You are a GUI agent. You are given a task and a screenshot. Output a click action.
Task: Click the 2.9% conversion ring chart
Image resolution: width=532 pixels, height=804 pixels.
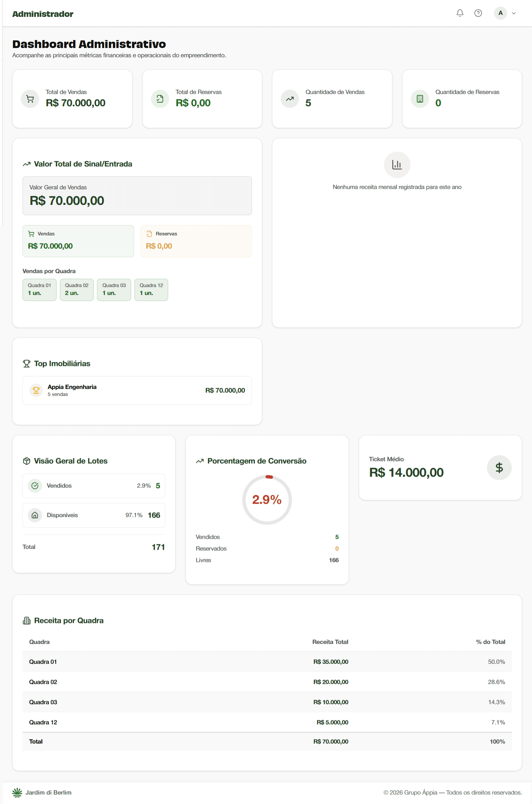point(267,499)
